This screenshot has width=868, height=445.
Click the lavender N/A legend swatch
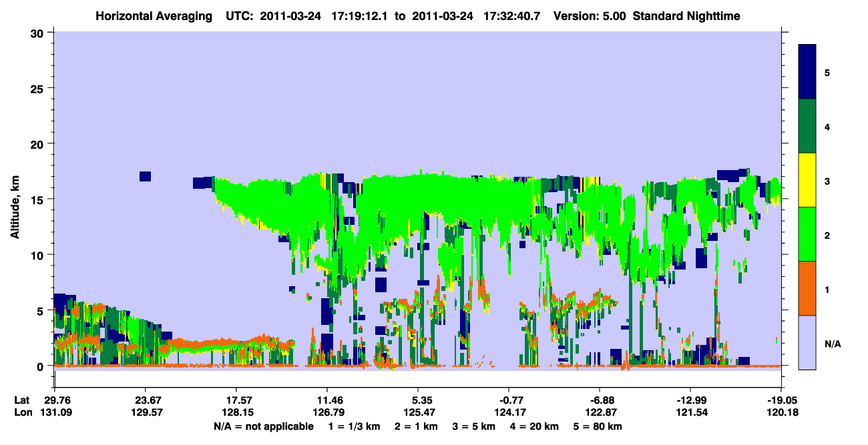click(x=807, y=342)
